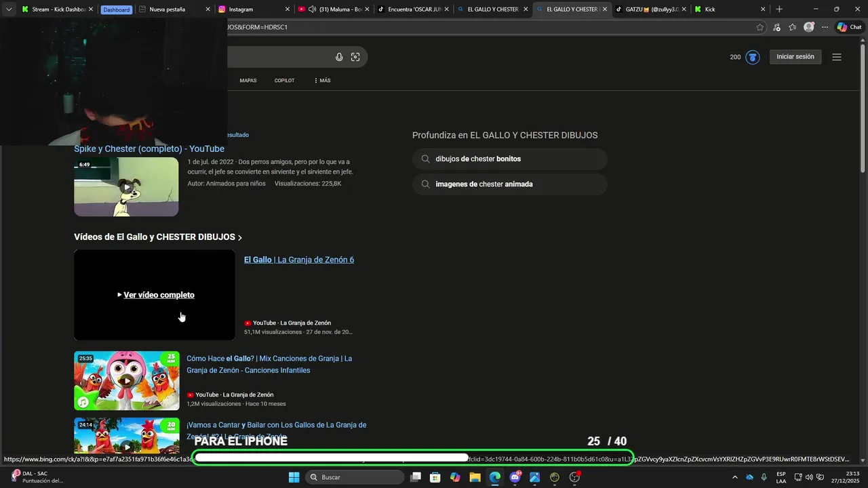The height and width of the screenshot is (488, 868).
Task: Open Discord from taskbar
Action: coord(515,477)
